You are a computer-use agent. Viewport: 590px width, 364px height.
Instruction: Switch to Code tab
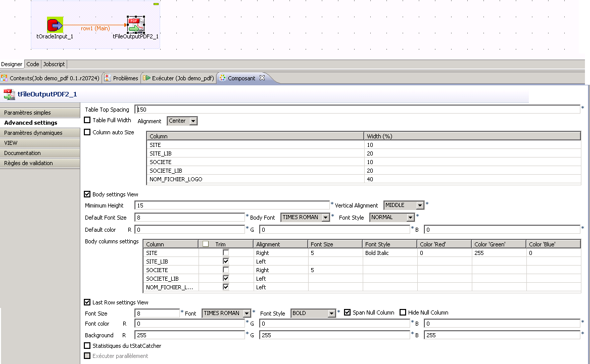click(x=33, y=64)
